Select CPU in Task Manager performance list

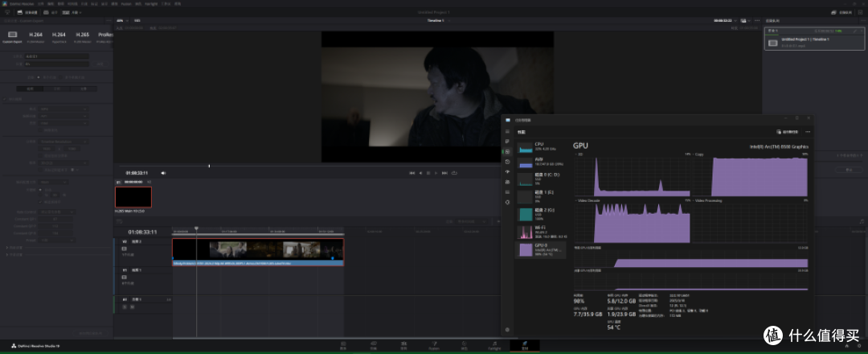[540, 146]
